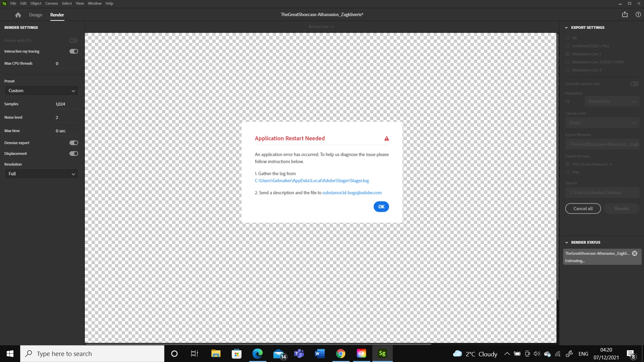Screen dimensions: 644x362
Task: Collapse the Render Status section
Action: pyautogui.click(x=567, y=242)
